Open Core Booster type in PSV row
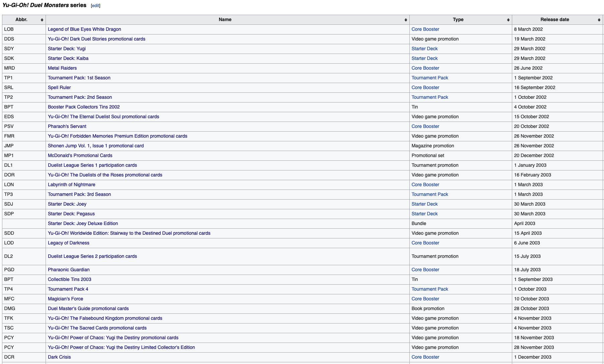This screenshot has height=364, width=604. pos(425,127)
